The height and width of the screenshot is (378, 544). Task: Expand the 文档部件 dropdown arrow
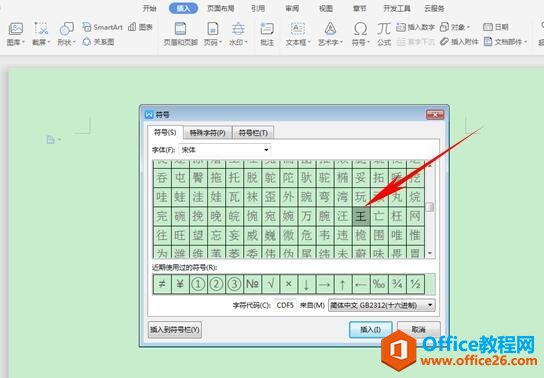coord(526,42)
